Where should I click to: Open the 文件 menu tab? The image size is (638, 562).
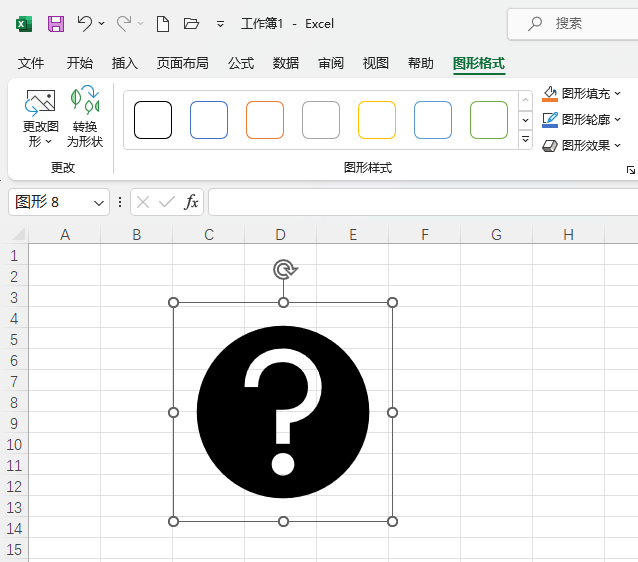click(31, 63)
